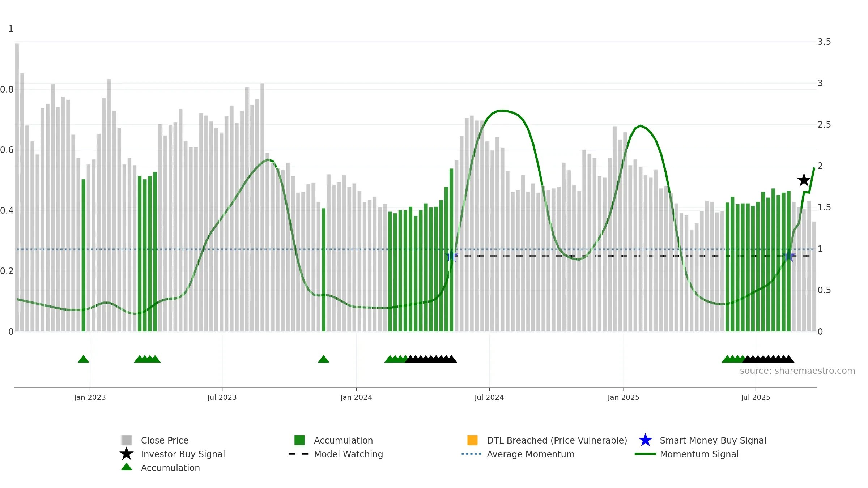
Task: Toggle Model Watching dashed line legend
Action: pyautogui.click(x=299, y=454)
